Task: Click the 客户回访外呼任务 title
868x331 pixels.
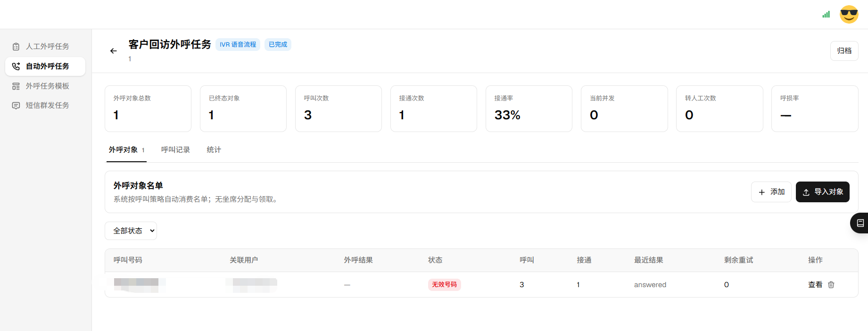Action: (170, 44)
